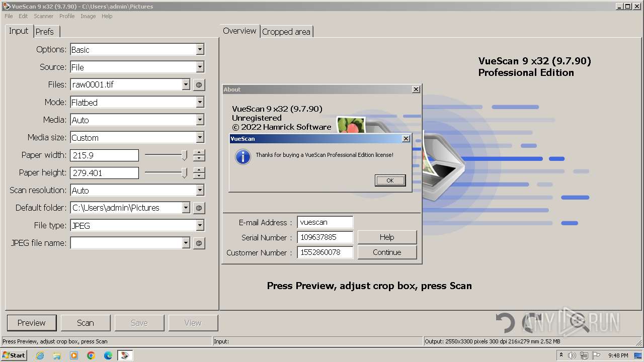Increase Paper height with stepper up arrow
Image resolution: width=644 pixels, height=362 pixels.
click(199, 170)
